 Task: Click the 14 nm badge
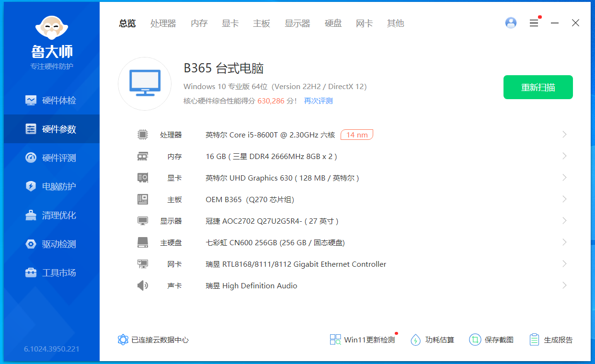point(357,135)
